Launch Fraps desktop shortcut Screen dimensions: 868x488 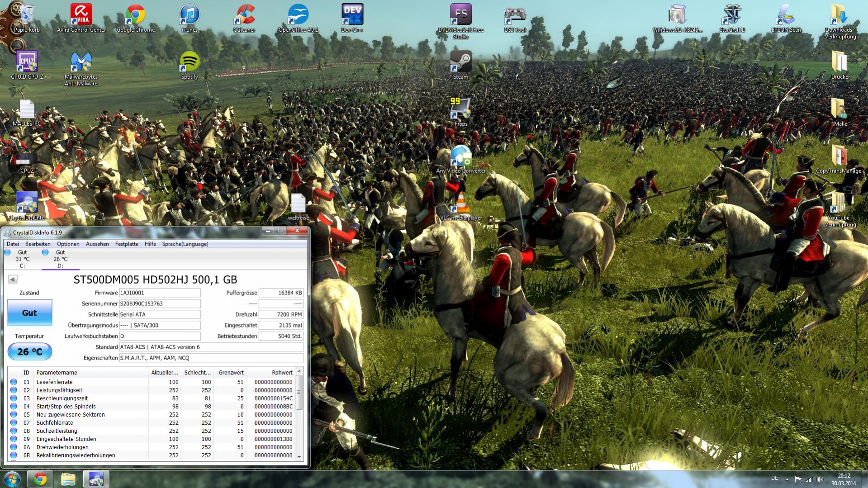(x=461, y=112)
